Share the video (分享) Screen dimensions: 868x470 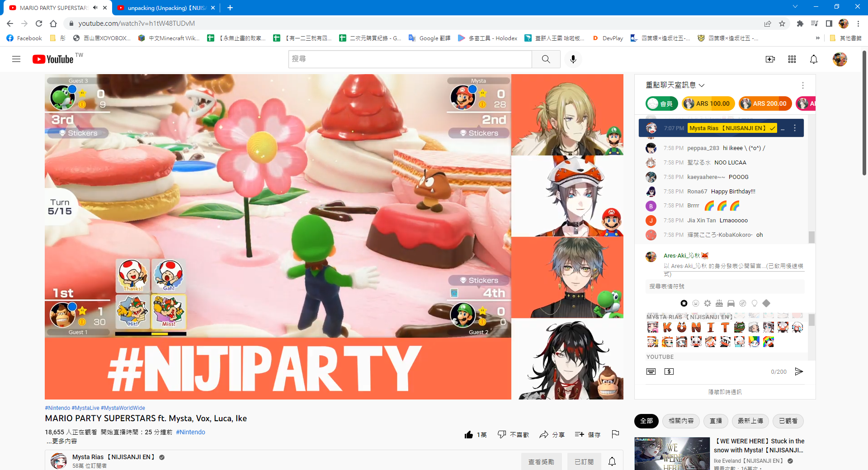point(552,435)
